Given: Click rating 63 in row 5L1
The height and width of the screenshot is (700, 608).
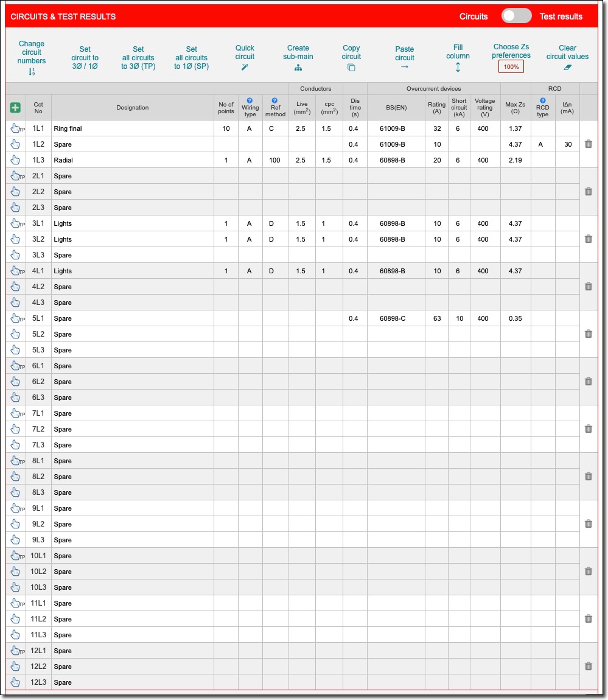Looking at the screenshot, I should [436, 318].
